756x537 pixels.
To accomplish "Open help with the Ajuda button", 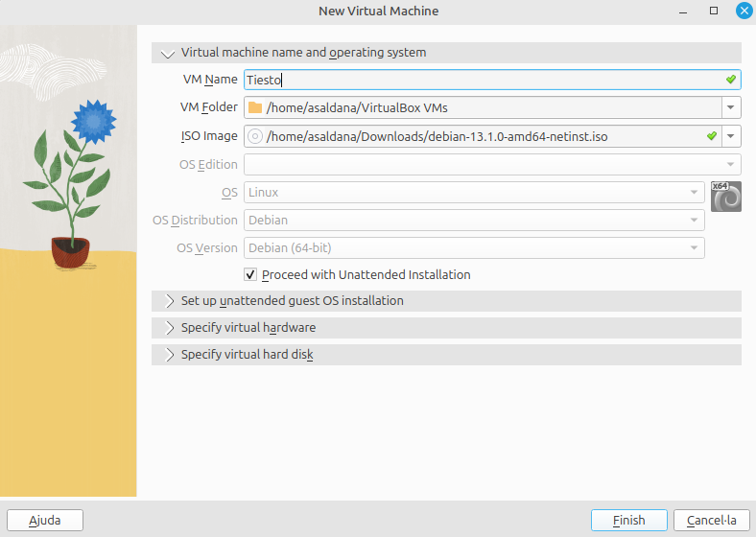I will pyautogui.click(x=45, y=520).
